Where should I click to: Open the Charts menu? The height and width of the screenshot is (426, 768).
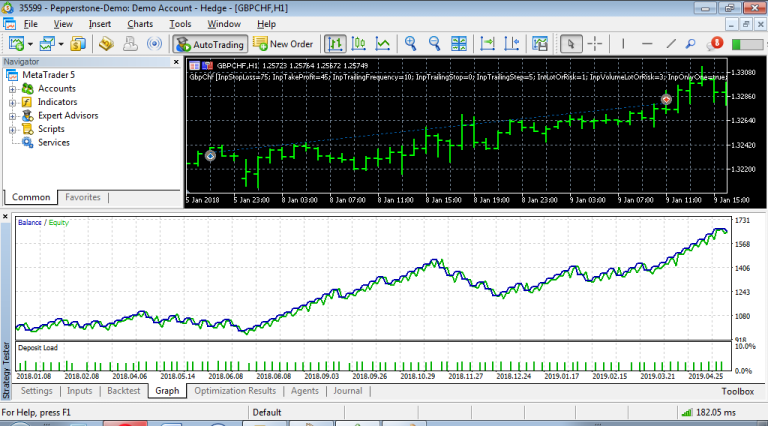click(140, 24)
